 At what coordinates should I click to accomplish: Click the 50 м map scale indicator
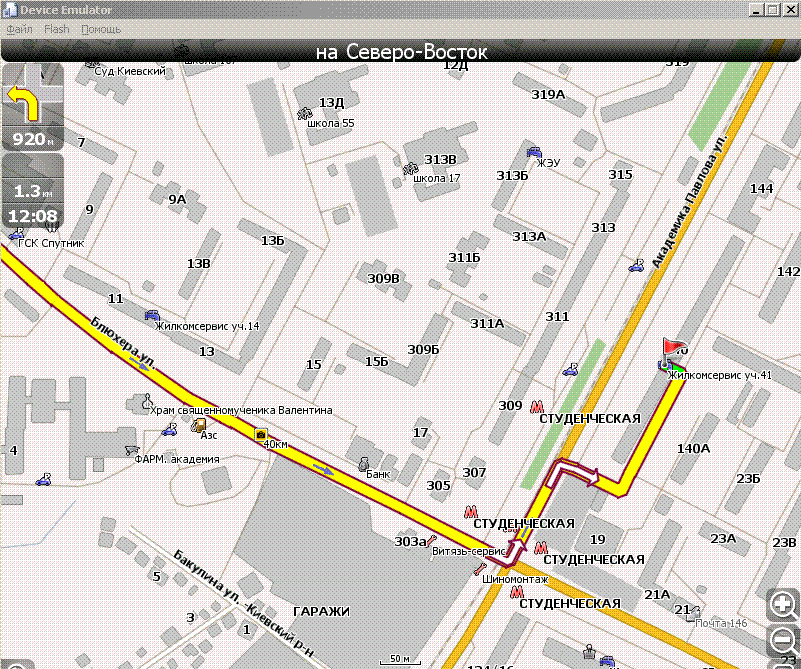point(400,659)
